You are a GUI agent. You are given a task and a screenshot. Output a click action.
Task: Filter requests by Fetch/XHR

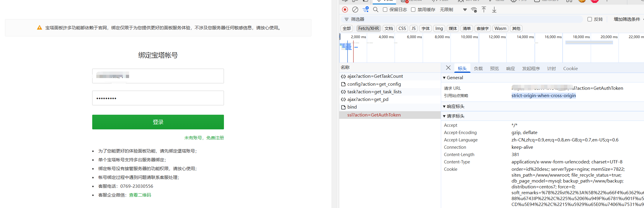click(369, 28)
